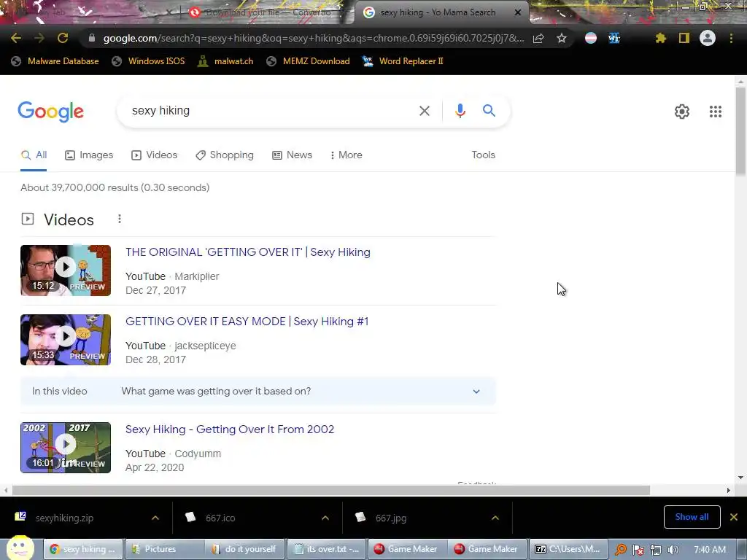
Task: Expand options for 667.ico download
Action: pyautogui.click(x=325, y=518)
